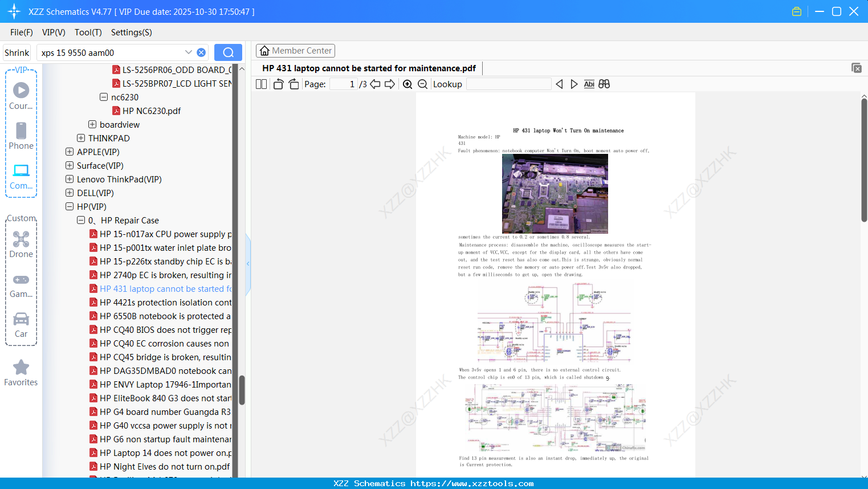Open the Member Center

click(x=295, y=51)
